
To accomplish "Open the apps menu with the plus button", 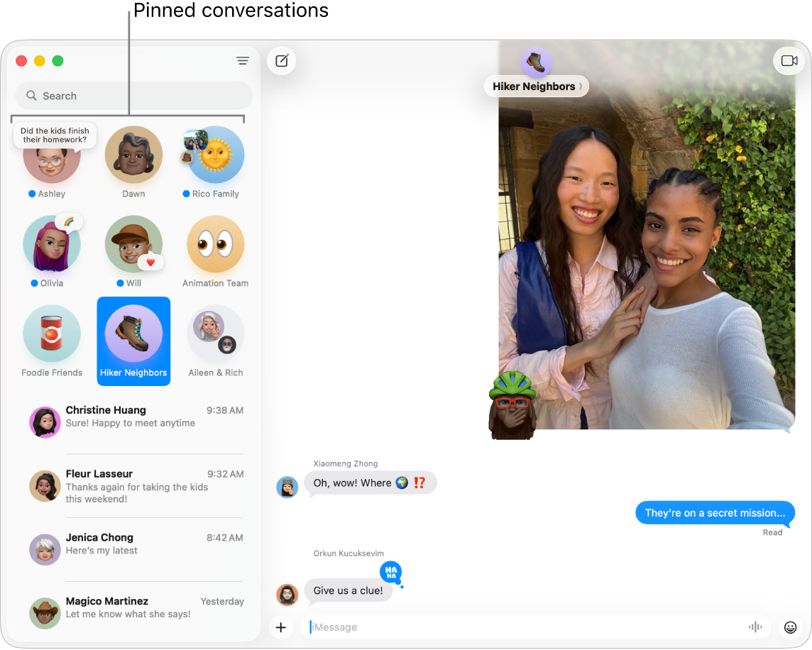I will [x=281, y=627].
